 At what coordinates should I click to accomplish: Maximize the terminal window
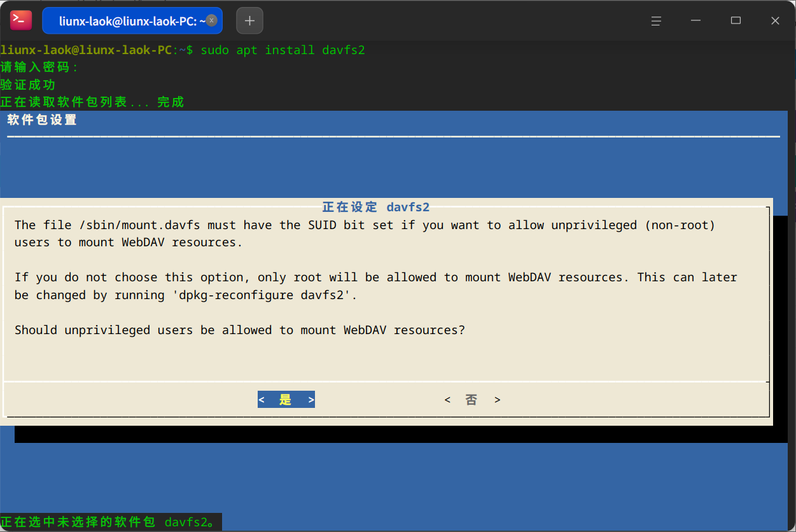736,21
